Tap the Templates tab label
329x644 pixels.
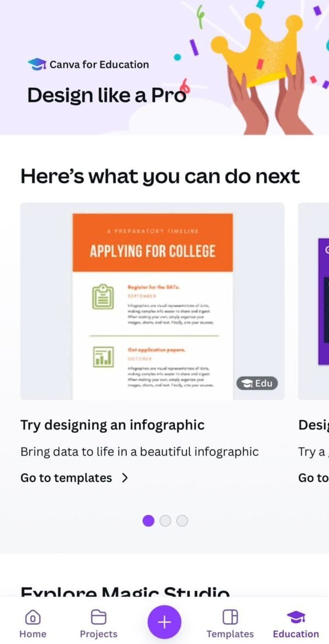[x=230, y=634]
